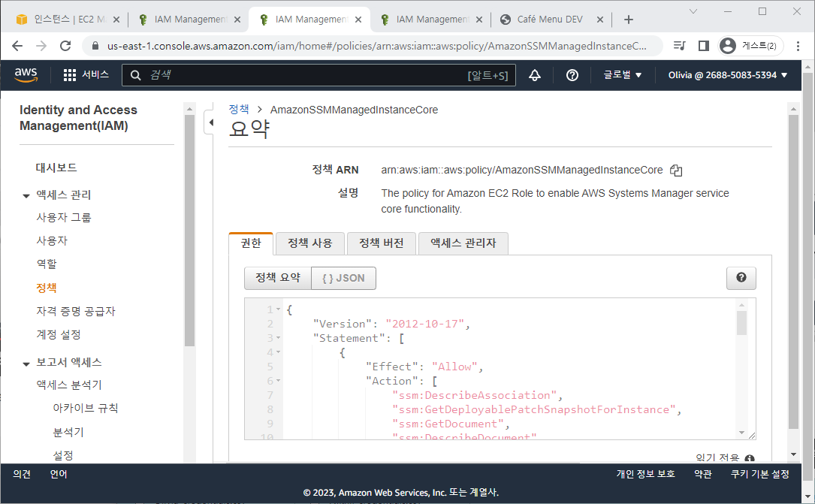Open Policies in IAM sidebar

point(47,288)
